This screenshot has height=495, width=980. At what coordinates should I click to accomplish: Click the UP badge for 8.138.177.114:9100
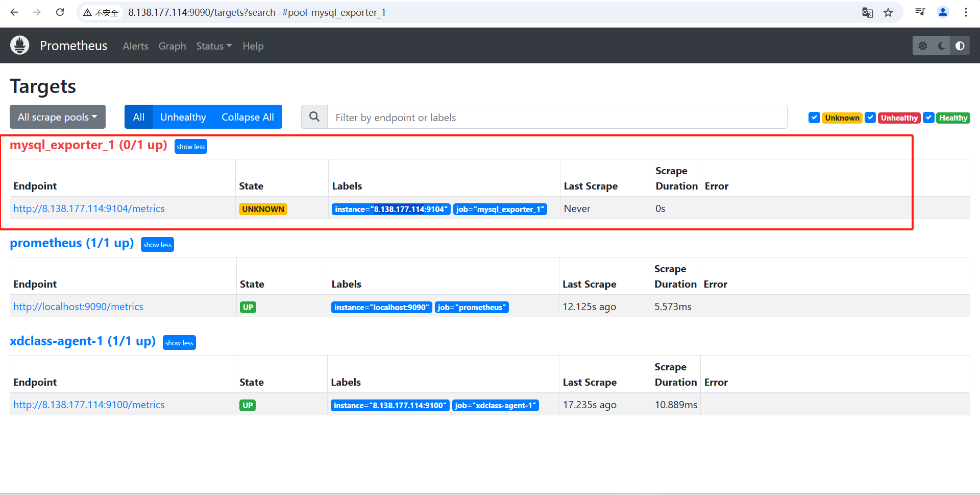[248, 405]
